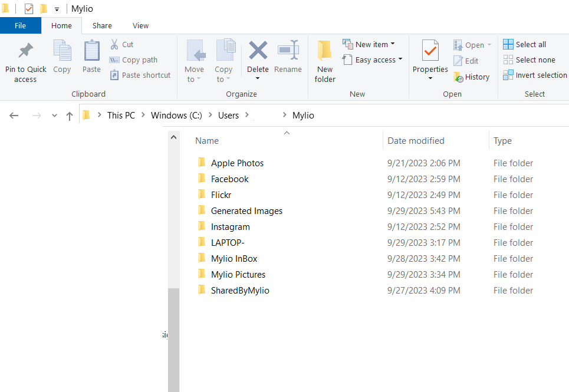
Task: Click the scroll up arrow in navigation pane
Action: pos(173,137)
